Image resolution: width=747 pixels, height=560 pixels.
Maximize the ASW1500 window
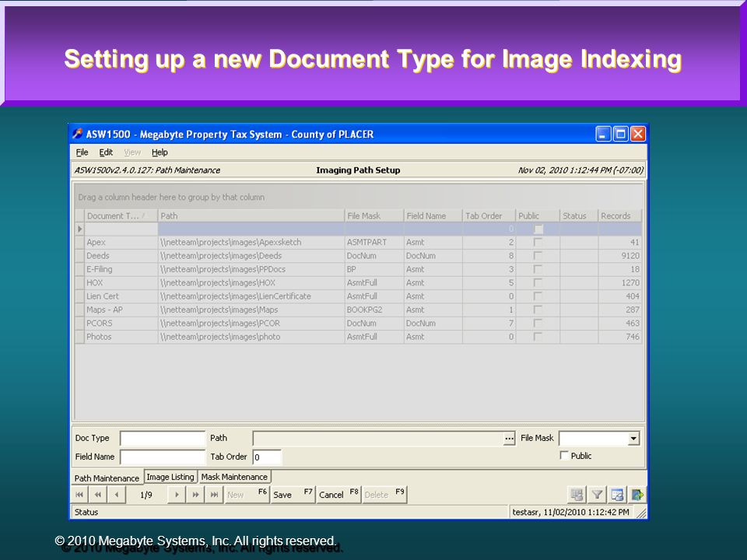coord(620,134)
